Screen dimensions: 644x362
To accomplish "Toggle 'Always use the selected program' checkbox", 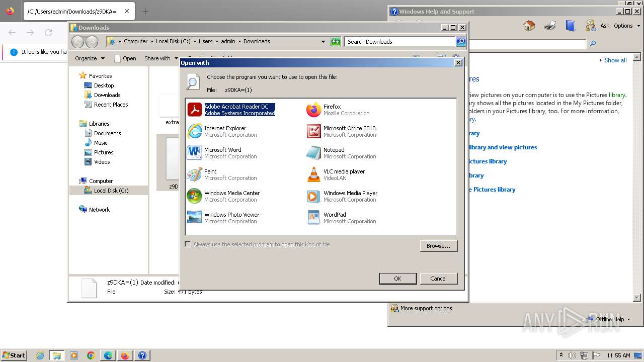I will click(188, 244).
